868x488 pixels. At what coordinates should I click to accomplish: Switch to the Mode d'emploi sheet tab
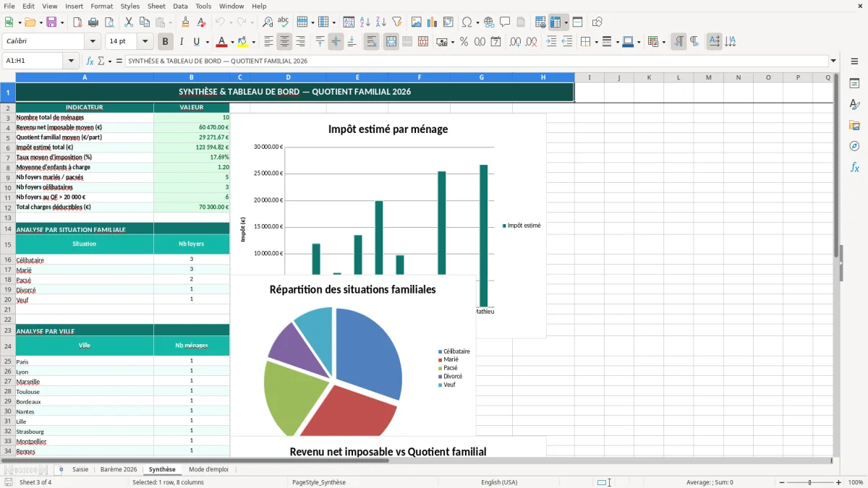[x=208, y=469]
